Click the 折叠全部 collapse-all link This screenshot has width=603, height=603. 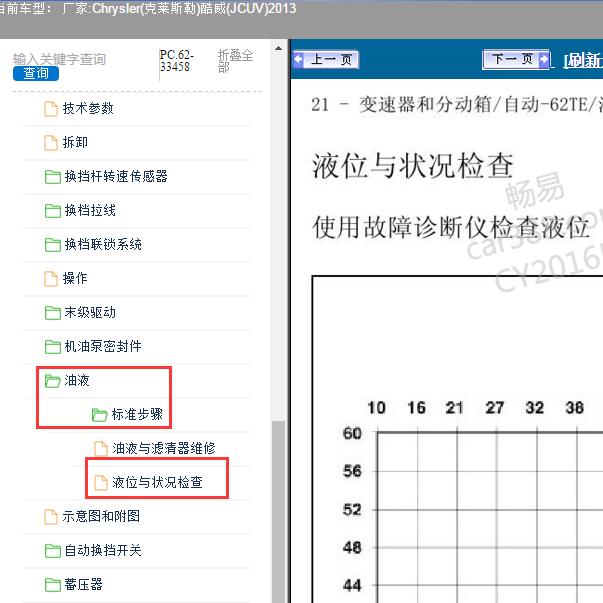[235, 61]
